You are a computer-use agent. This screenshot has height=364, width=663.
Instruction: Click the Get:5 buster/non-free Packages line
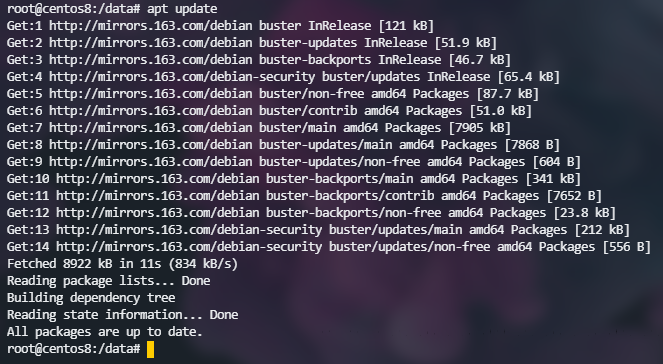tap(273, 93)
